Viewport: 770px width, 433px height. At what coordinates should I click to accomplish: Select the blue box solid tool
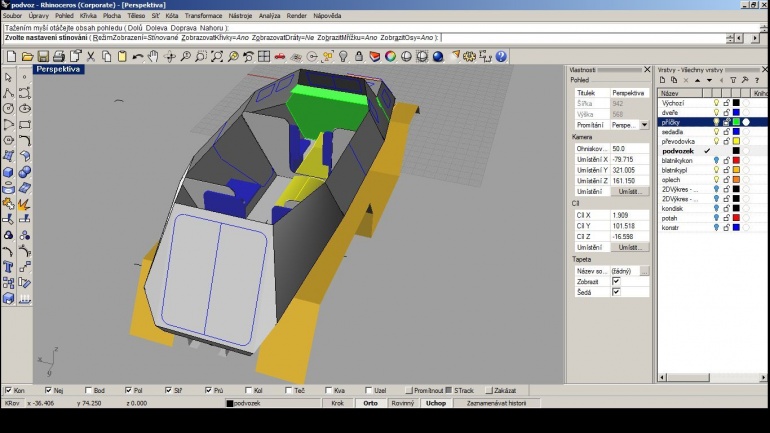click(x=8, y=172)
